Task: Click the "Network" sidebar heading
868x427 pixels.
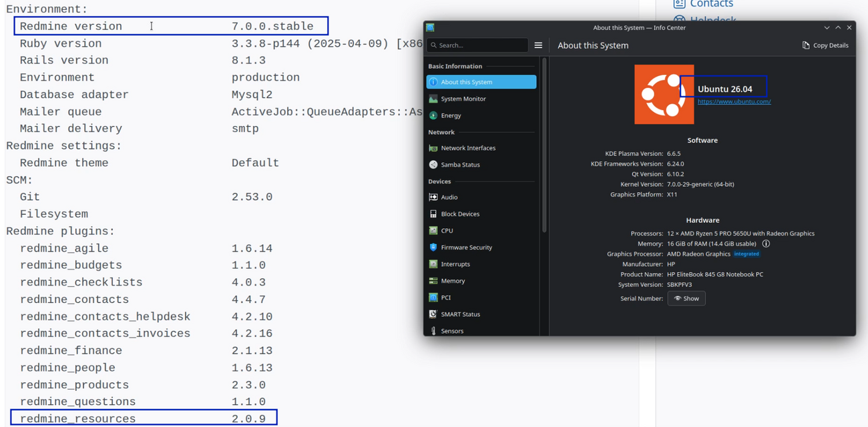Action: [441, 132]
